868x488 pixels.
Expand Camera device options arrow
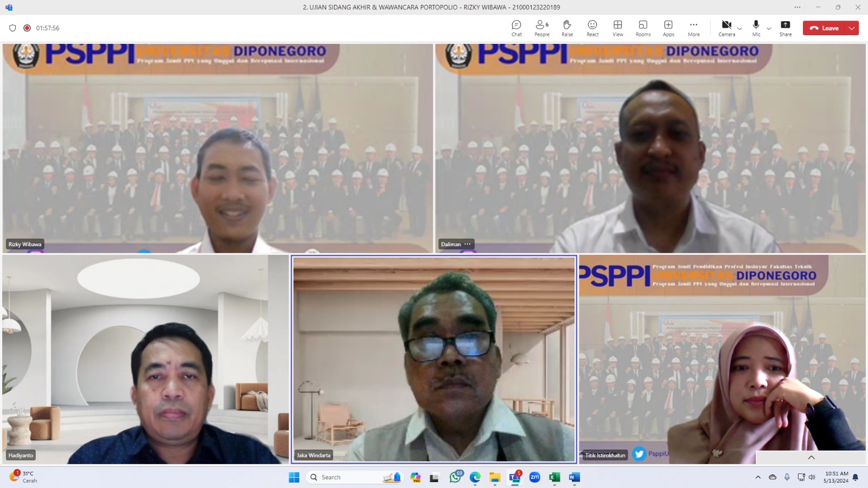click(739, 29)
